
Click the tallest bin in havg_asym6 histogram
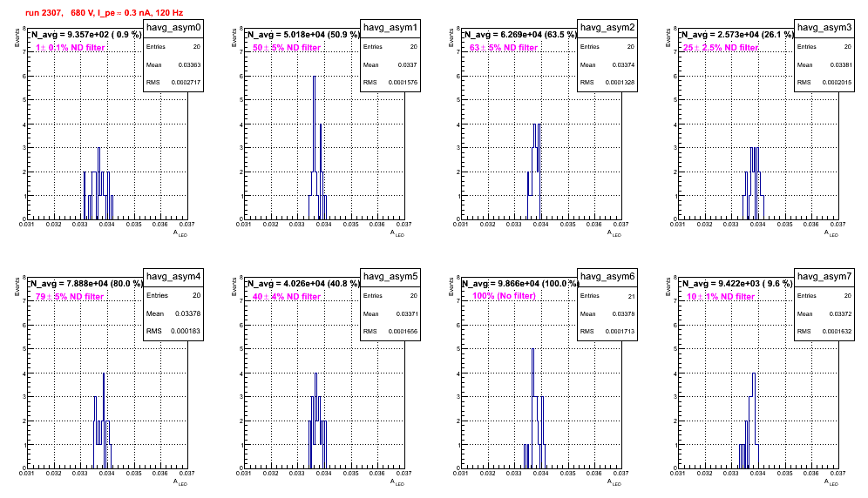coord(532,408)
